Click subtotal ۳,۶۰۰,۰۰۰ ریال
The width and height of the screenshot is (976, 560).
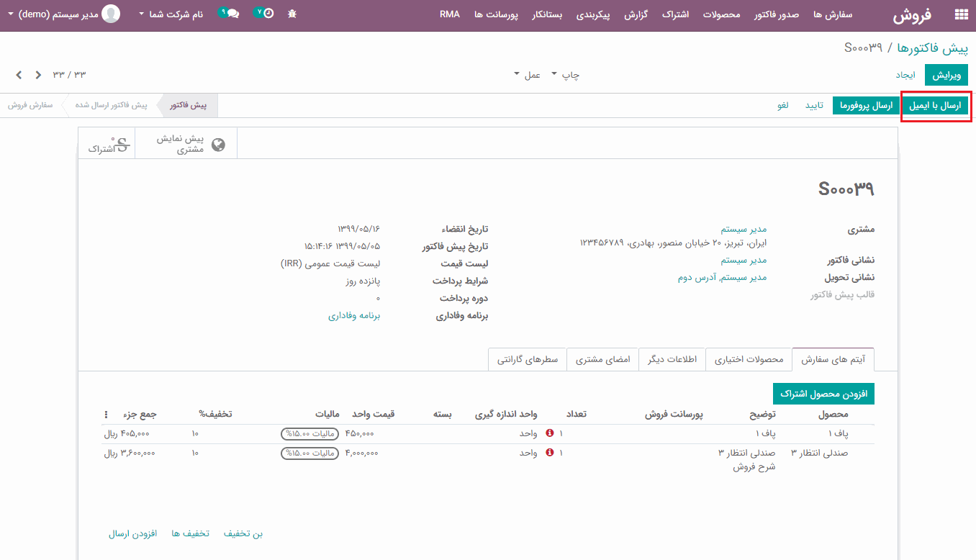pos(130,453)
